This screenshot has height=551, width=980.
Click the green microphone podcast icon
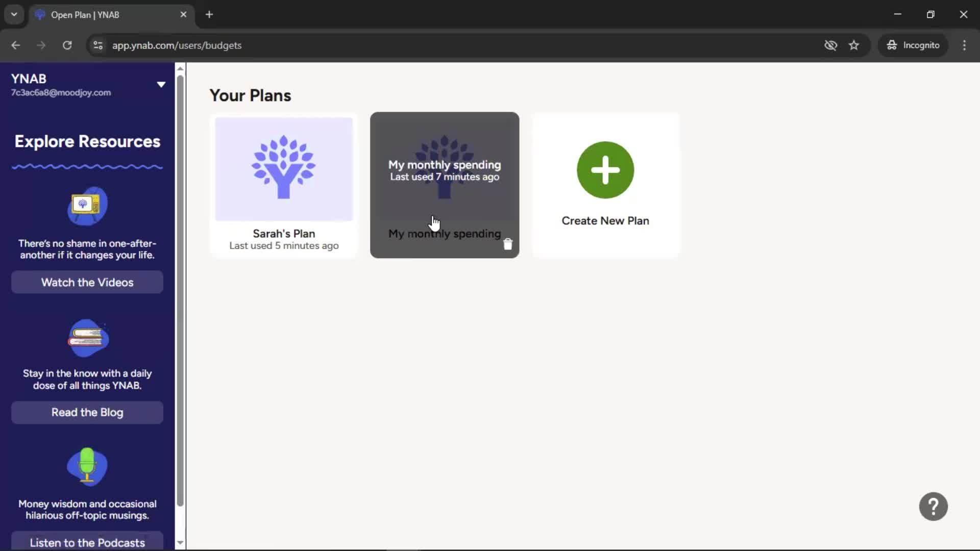click(x=87, y=466)
